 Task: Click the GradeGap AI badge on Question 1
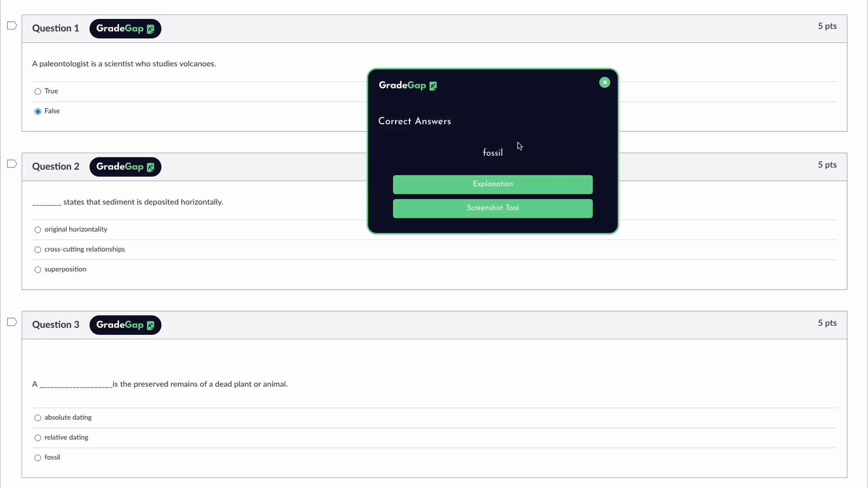tap(125, 28)
